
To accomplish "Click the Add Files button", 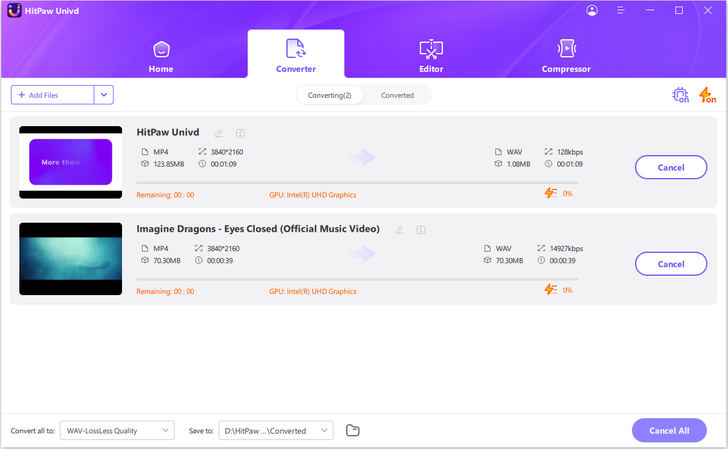I will [52, 95].
